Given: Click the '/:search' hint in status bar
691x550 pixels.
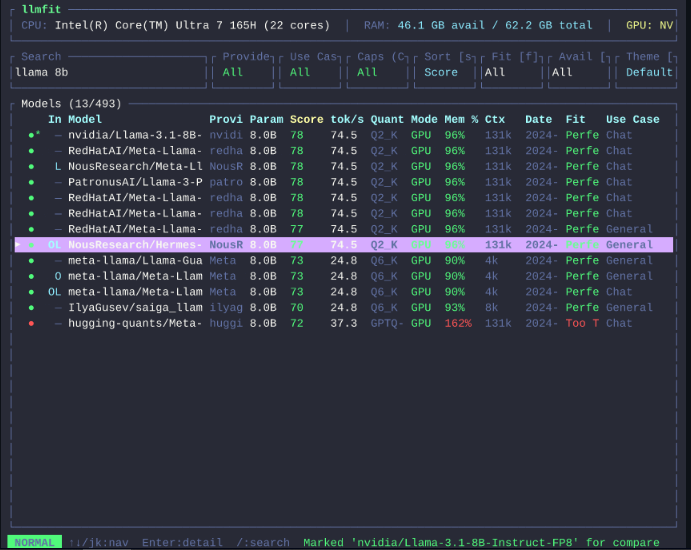Looking at the screenshot, I should (x=263, y=543).
